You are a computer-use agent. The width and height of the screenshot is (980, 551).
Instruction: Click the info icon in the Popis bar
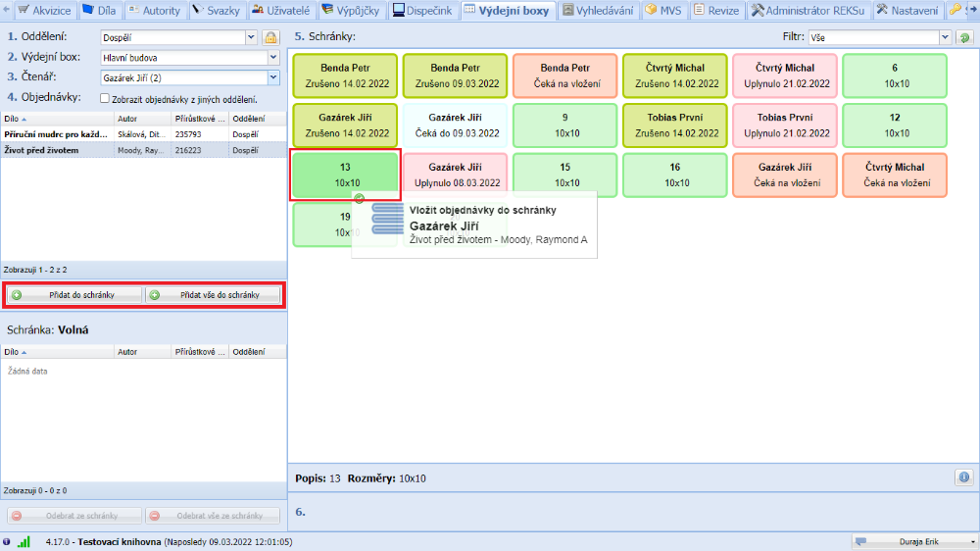[964, 477]
